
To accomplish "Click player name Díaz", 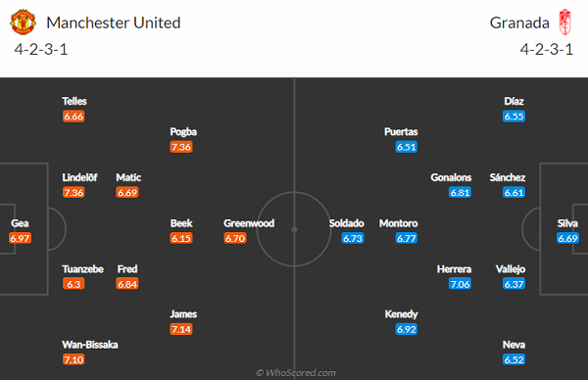I will 514,101.
